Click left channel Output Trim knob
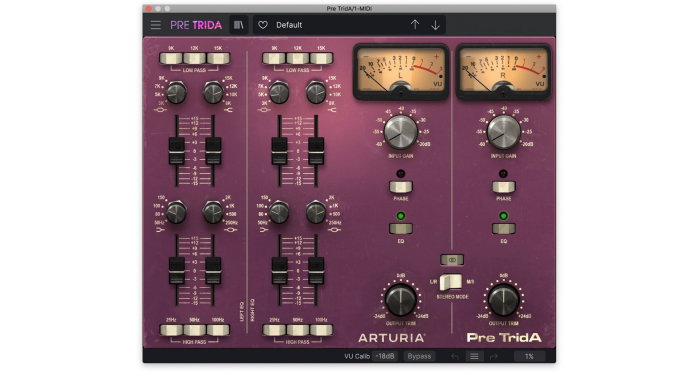700x372 pixels. point(400,300)
